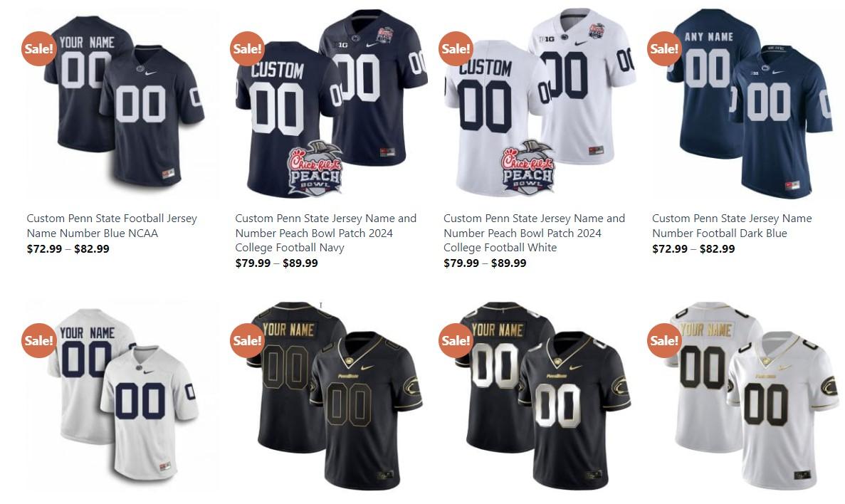
Task: Click the Sale badge on the Dark Blue jersey
Action: point(664,48)
